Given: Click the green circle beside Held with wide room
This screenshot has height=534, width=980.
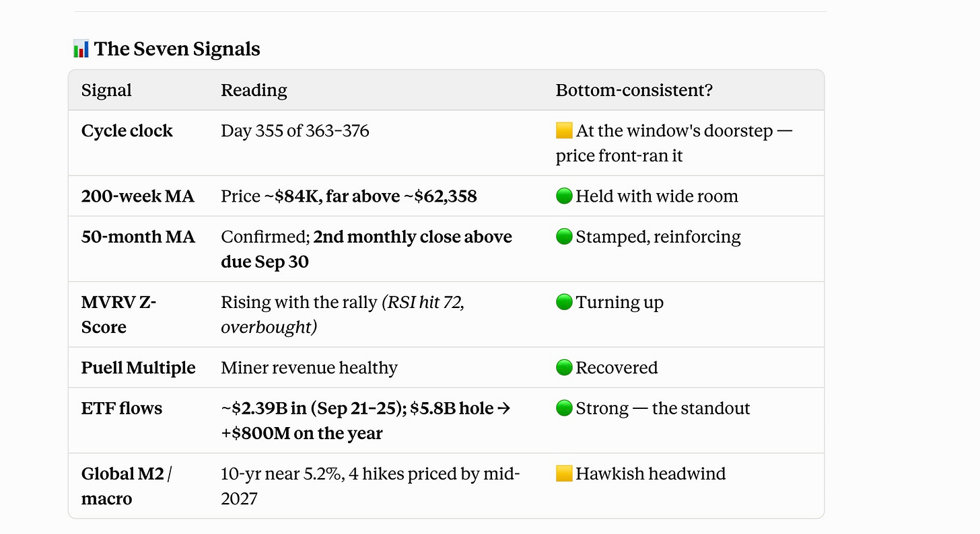Looking at the screenshot, I should (564, 196).
